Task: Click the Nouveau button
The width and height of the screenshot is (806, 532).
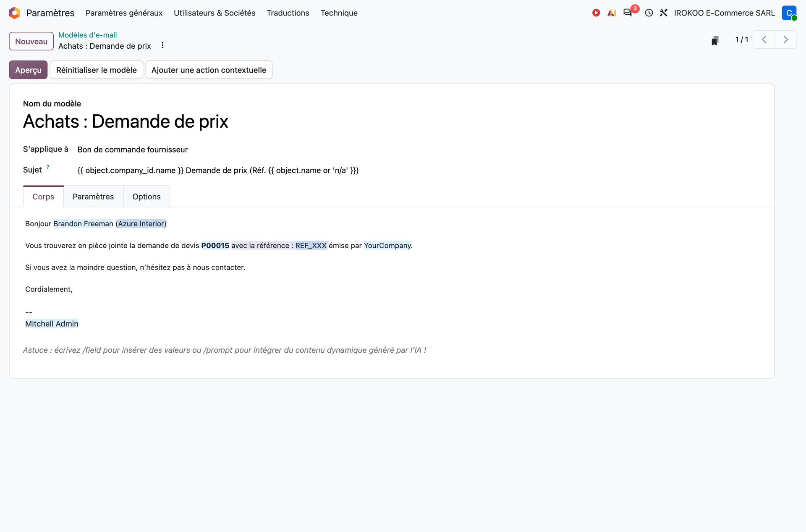Action: [x=31, y=41]
